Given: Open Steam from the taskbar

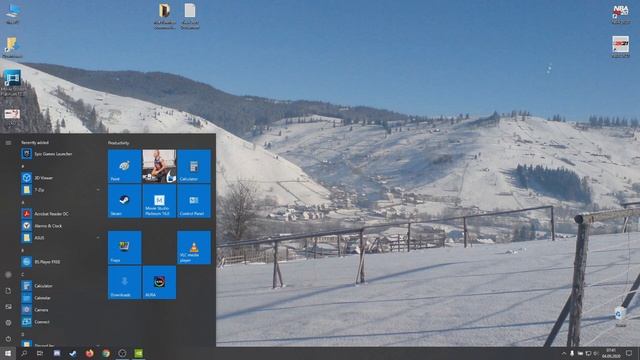Looking at the screenshot, I should [73, 353].
